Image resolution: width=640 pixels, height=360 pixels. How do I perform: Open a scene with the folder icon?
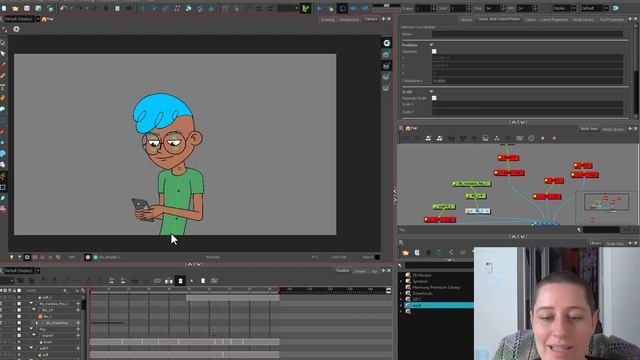pyautogui.click(x=15, y=8)
